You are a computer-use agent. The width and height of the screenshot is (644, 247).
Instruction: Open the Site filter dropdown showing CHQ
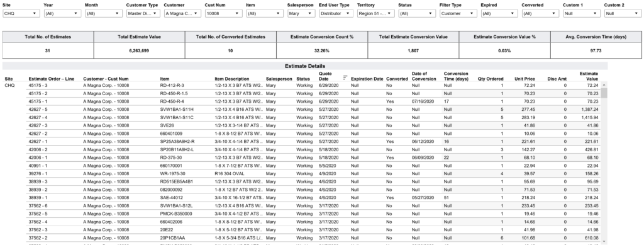21,14
